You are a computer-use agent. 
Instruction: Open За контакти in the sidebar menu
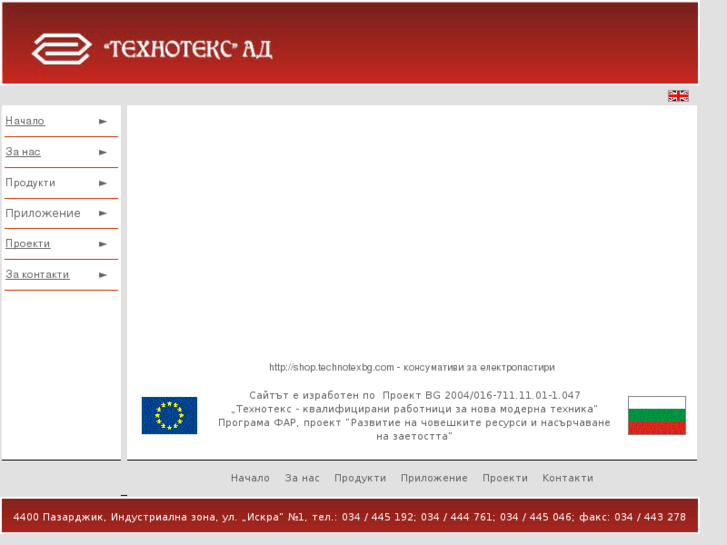tap(37, 275)
